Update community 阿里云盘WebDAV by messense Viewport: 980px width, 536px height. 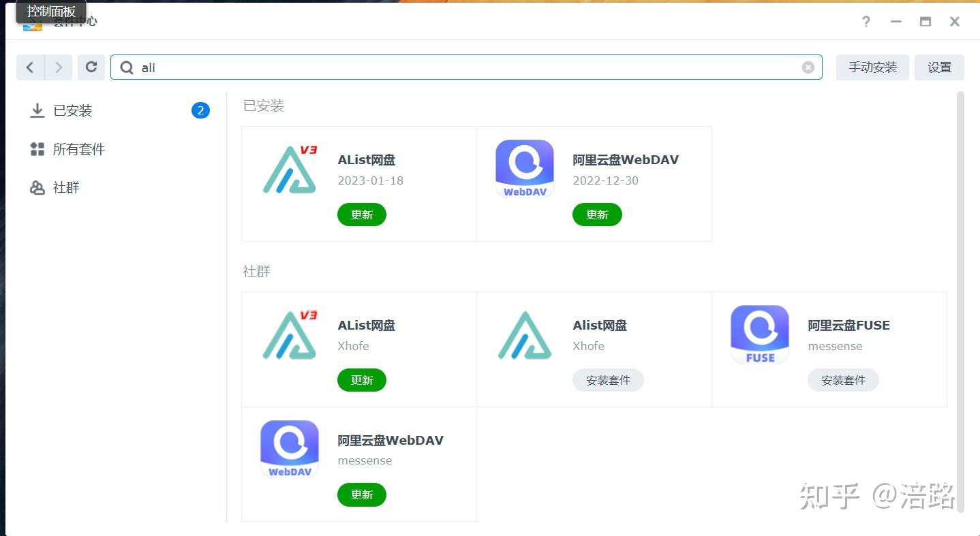tap(362, 494)
